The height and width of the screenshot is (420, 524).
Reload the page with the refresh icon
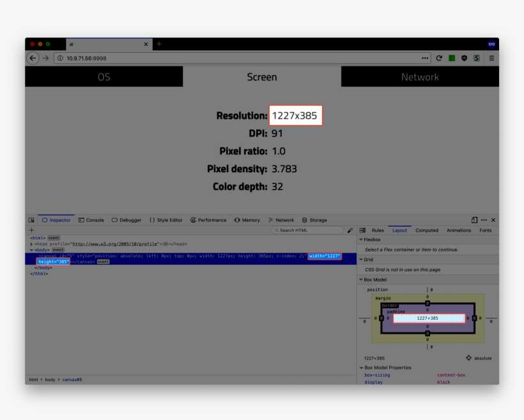439,58
